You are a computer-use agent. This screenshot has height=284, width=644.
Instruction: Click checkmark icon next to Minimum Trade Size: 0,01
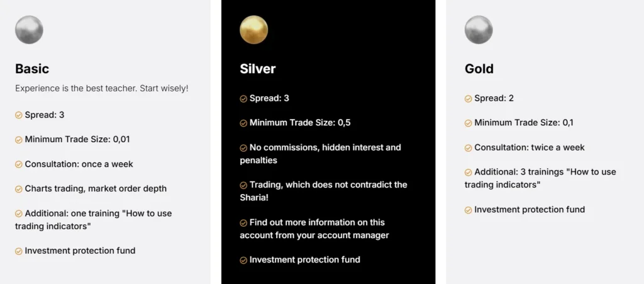tap(19, 140)
